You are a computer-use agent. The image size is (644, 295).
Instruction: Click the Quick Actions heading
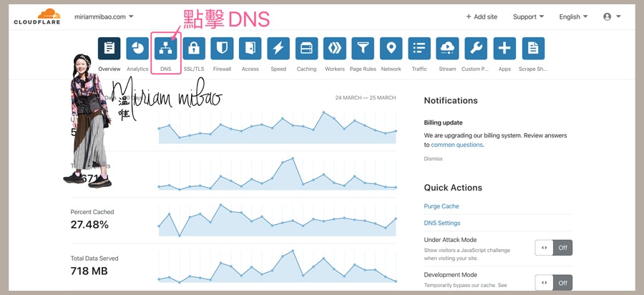[x=453, y=188]
